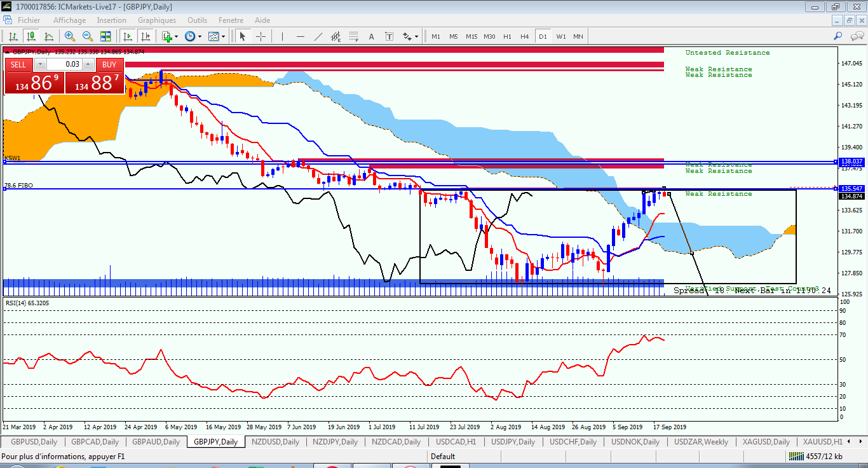This screenshot has width=868, height=468.
Task: Expand the arrows dropdown arrow
Action: 416,36
